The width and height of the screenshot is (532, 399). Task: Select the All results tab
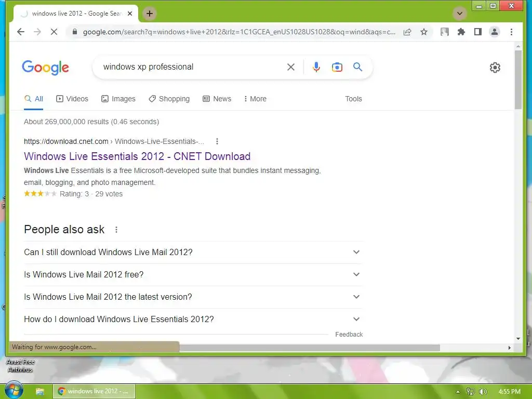click(x=34, y=99)
